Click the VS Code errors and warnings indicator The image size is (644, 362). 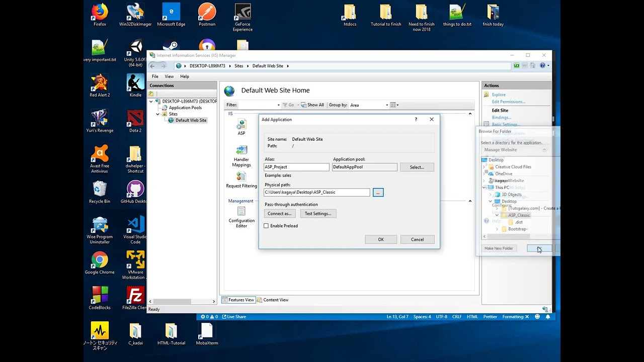coord(209,317)
